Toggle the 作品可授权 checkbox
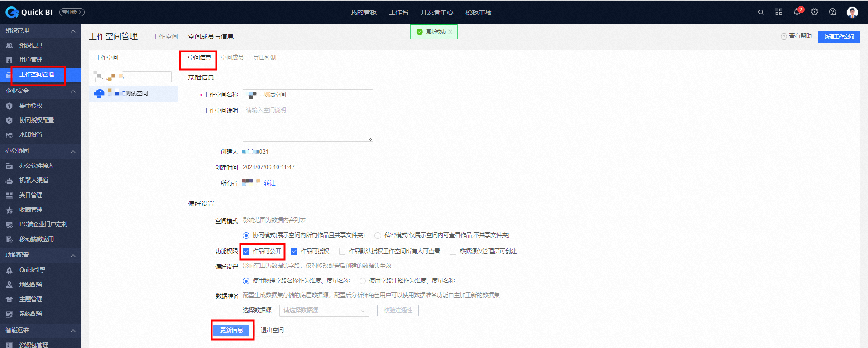Screen dimensions: 868x348 [294, 252]
